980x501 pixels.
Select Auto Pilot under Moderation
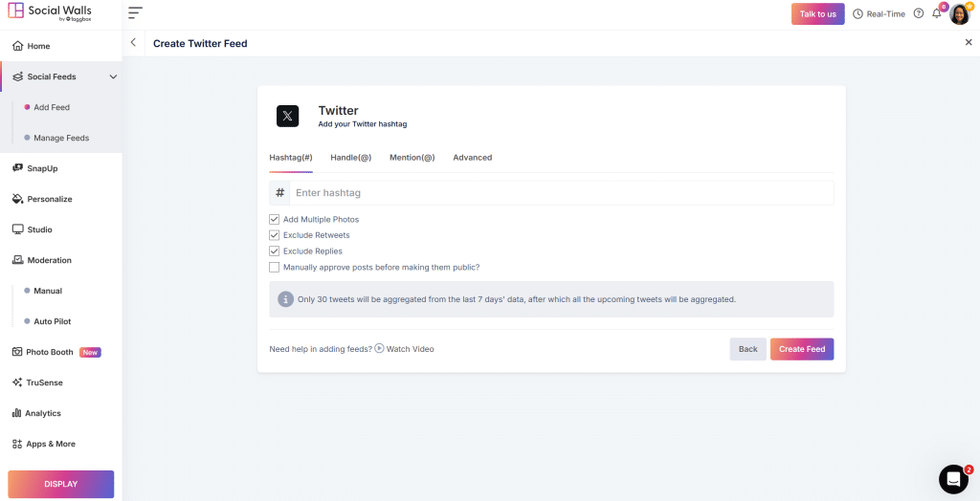coord(52,321)
